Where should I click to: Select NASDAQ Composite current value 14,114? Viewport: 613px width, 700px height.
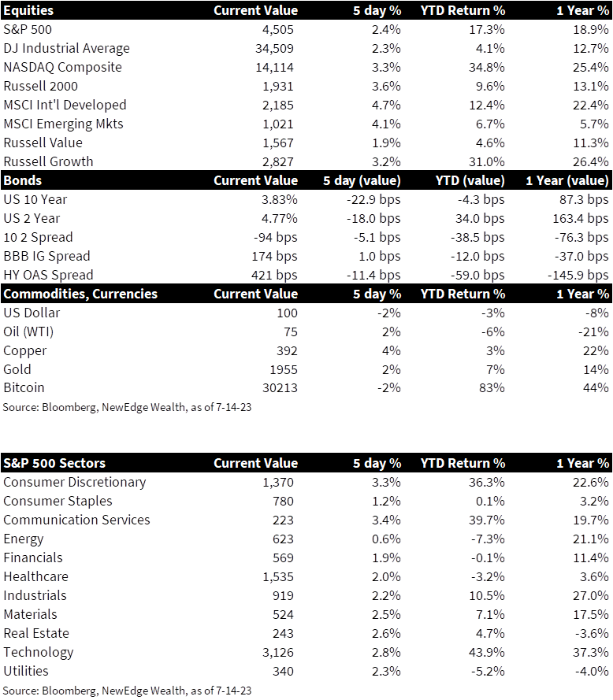coord(274,68)
